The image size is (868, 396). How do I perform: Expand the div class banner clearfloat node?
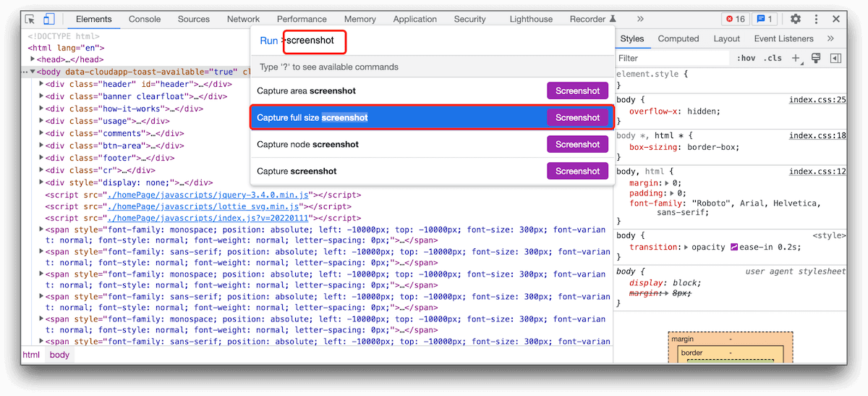(41, 96)
